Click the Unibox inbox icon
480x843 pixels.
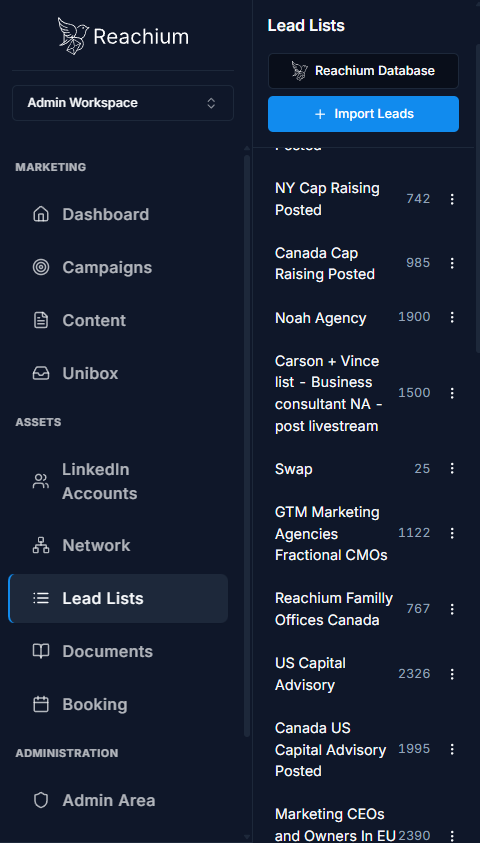click(41, 373)
